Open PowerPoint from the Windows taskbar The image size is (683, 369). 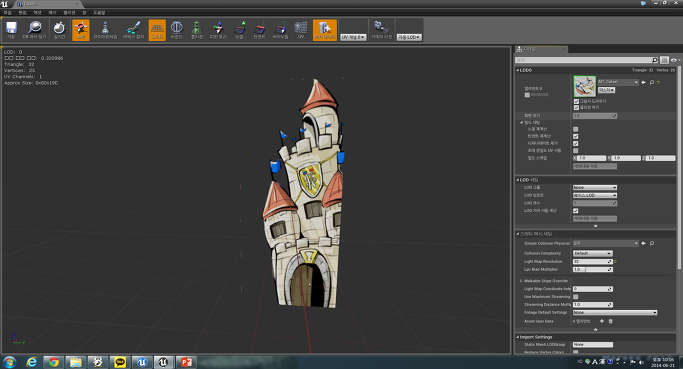click(186, 362)
